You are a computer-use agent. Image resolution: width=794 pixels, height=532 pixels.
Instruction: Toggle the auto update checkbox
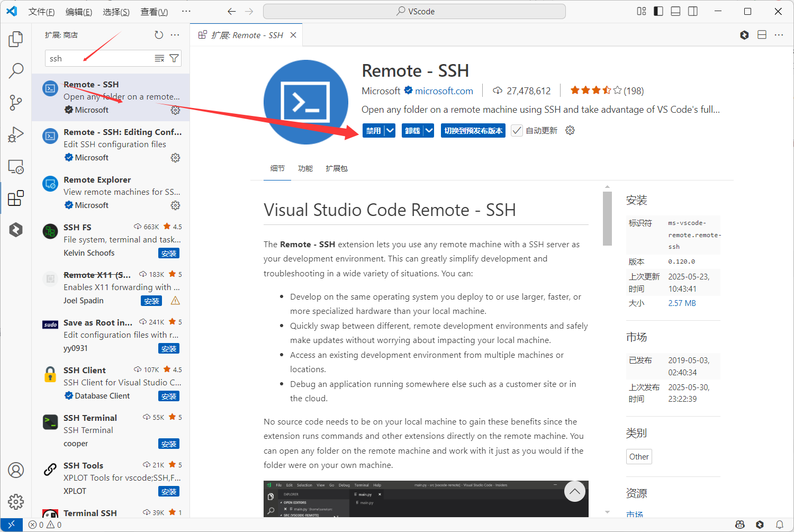click(x=517, y=131)
